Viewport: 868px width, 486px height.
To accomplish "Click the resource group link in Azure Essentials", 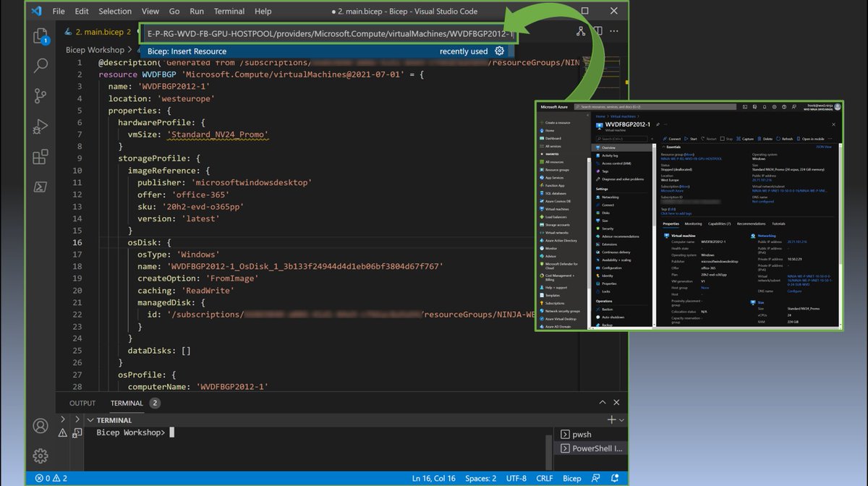I will coord(692,158).
